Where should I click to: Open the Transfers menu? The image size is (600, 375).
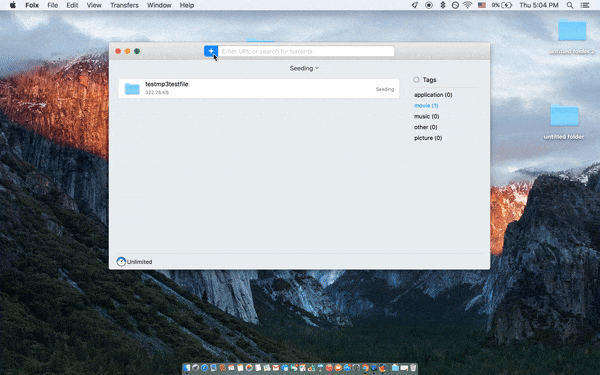(124, 5)
